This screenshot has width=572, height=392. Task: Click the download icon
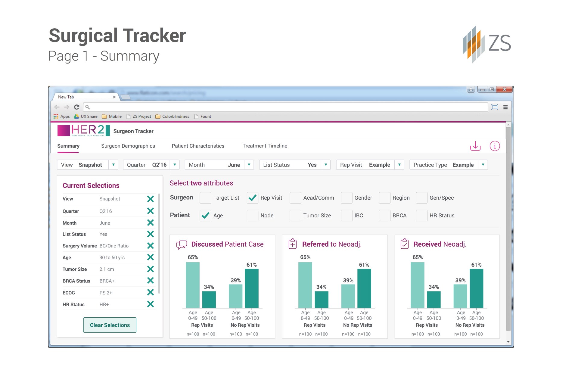[x=475, y=146]
